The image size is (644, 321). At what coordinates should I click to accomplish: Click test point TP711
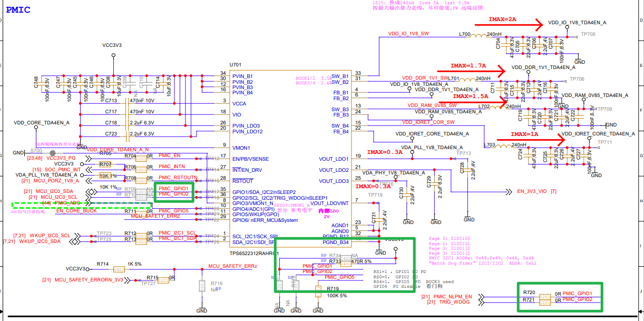(604, 142)
